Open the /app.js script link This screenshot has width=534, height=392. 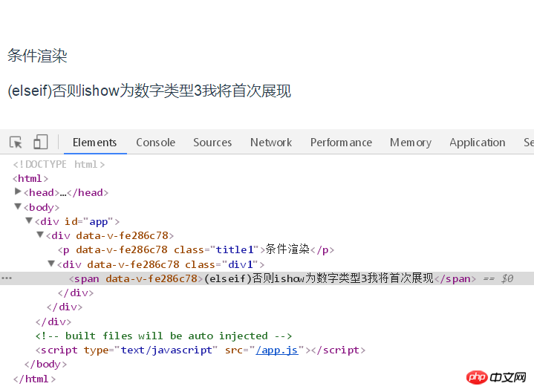click(x=277, y=350)
